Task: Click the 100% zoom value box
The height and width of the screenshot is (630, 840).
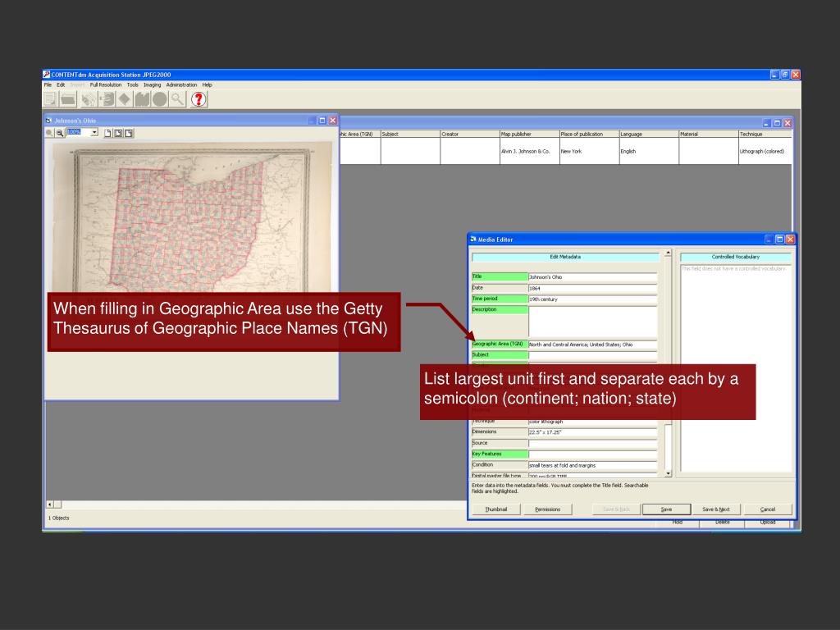Action: coord(78,132)
